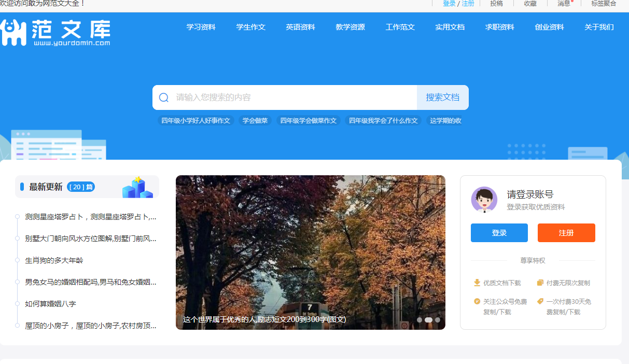Open the 标签聚合 link

(x=604, y=4)
